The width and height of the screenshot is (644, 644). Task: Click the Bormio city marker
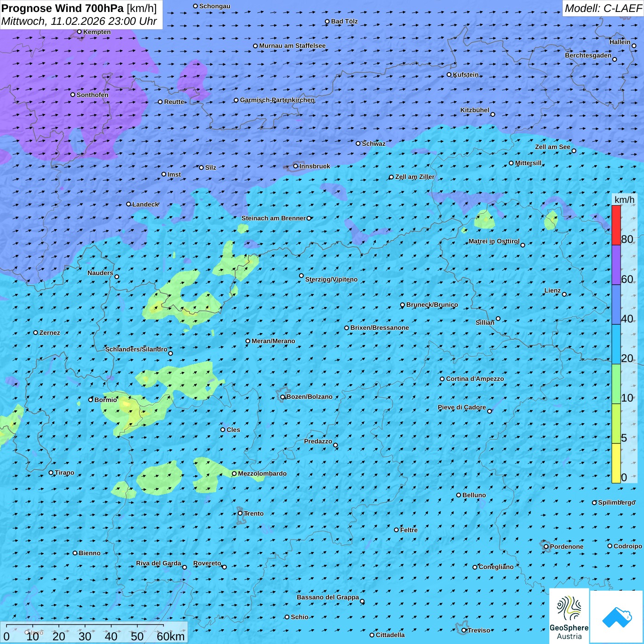click(91, 400)
